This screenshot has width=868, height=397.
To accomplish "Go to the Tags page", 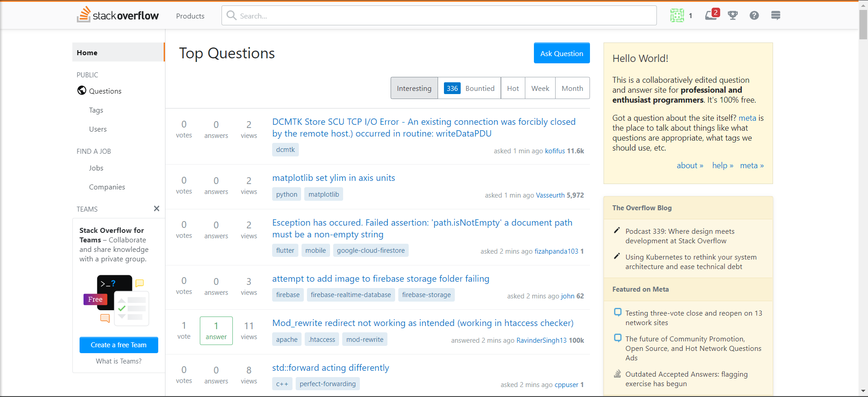I will pyautogui.click(x=96, y=110).
